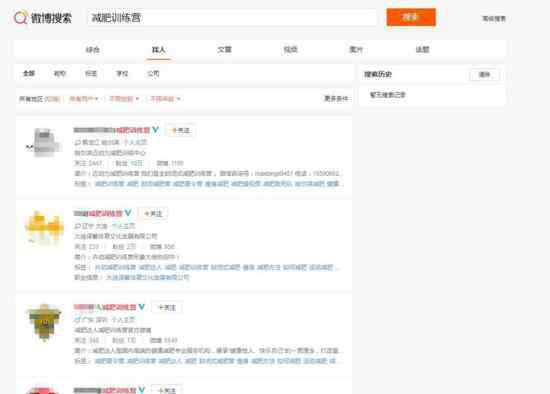Click the search box containing 减肥训练营

[232, 18]
